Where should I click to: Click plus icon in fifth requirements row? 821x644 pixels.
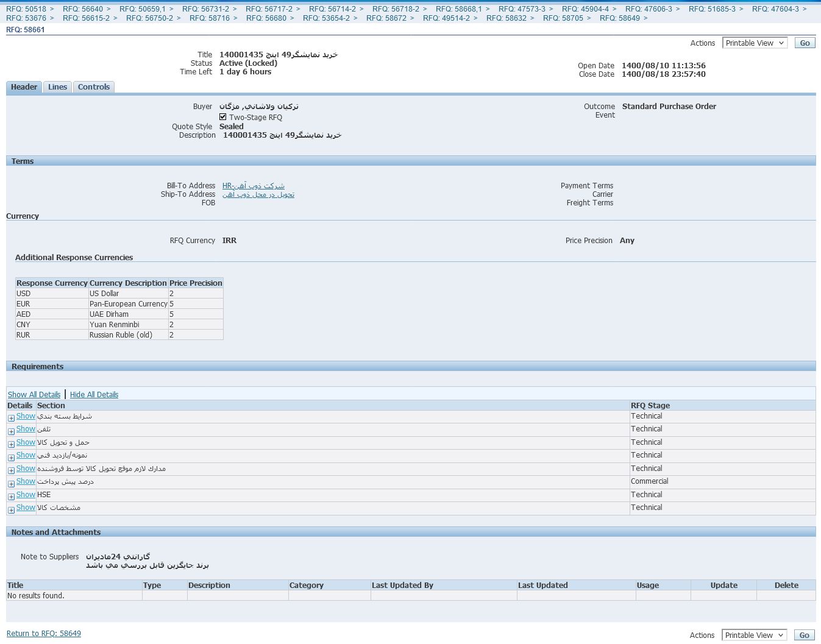pos(11,470)
